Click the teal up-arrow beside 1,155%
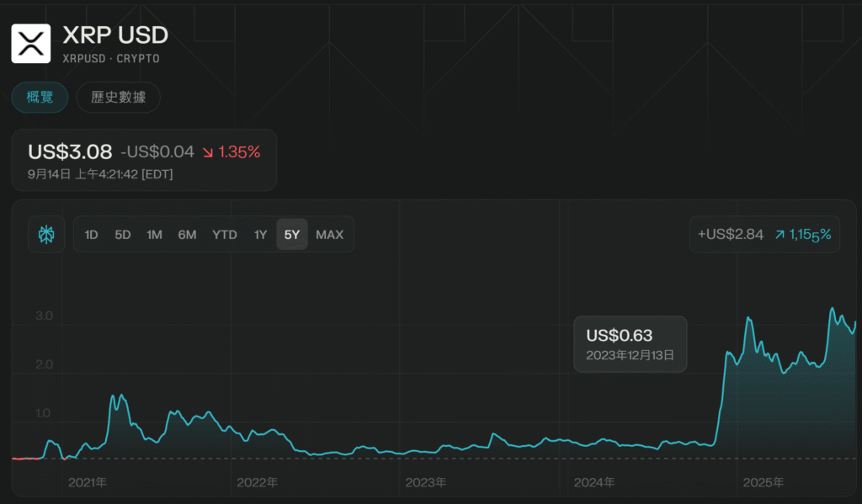 click(x=780, y=235)
